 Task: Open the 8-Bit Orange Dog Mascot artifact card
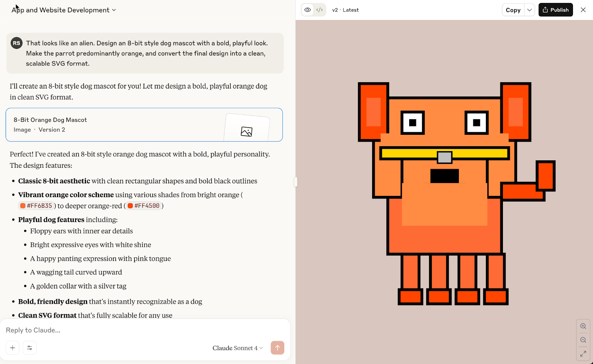coord(144,125)
